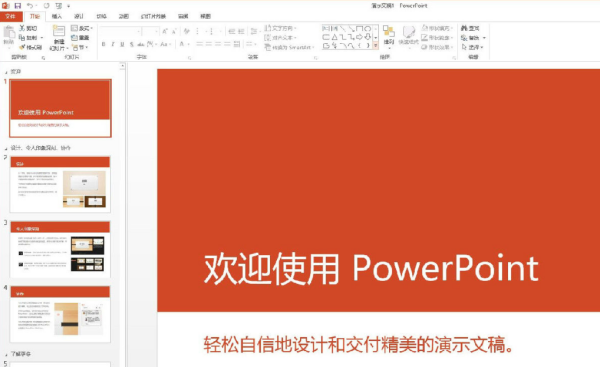Click Convert to SmartArt (转换为 SmartArt)

tap(289, 47)
